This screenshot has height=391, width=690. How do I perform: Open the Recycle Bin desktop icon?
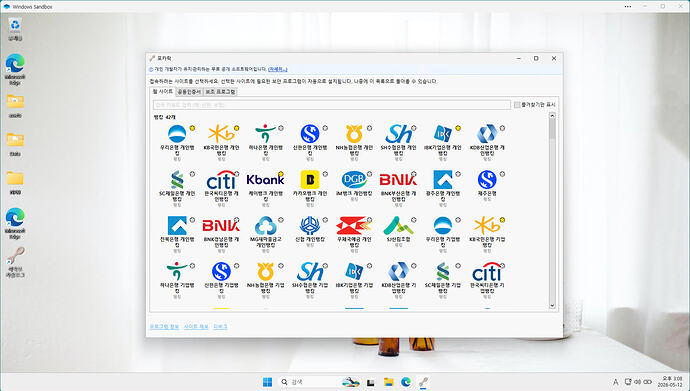(15, 29)
